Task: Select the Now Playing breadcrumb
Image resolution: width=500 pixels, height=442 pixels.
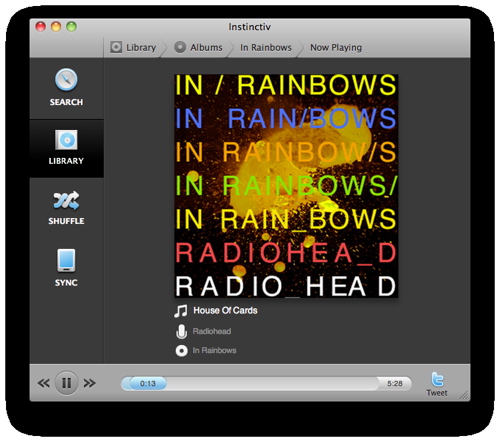Action: tap(336, 48)
